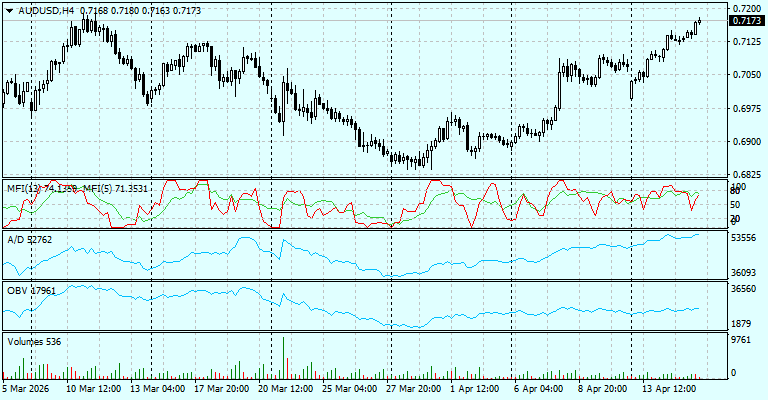Click the A/D scale value 36093
The image size is (768, 400).
pos(744,272)
